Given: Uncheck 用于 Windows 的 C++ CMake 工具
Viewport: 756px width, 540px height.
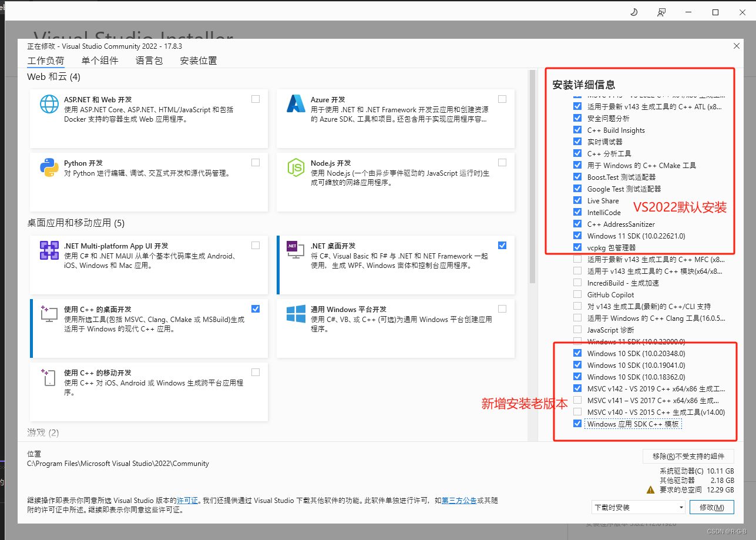Looking at the screenshot, I should click(577, 165).
